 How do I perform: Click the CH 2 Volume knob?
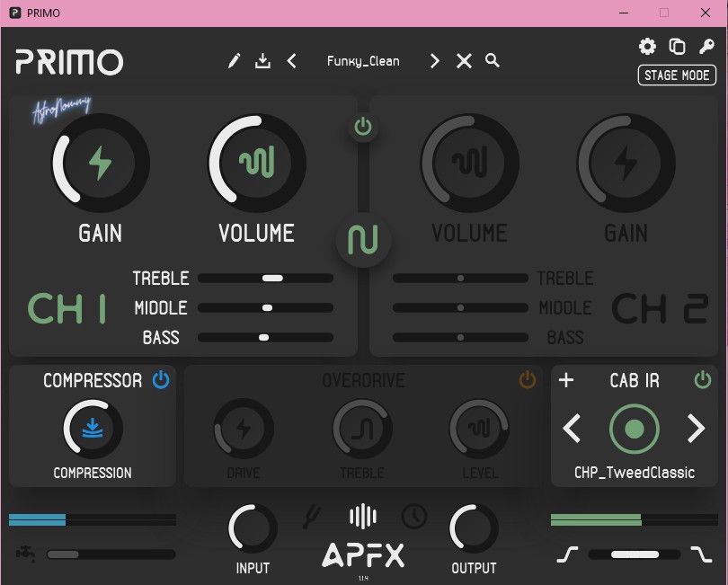469,163
